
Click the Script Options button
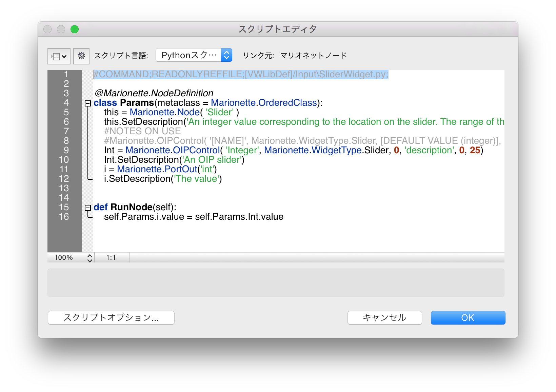111,318
